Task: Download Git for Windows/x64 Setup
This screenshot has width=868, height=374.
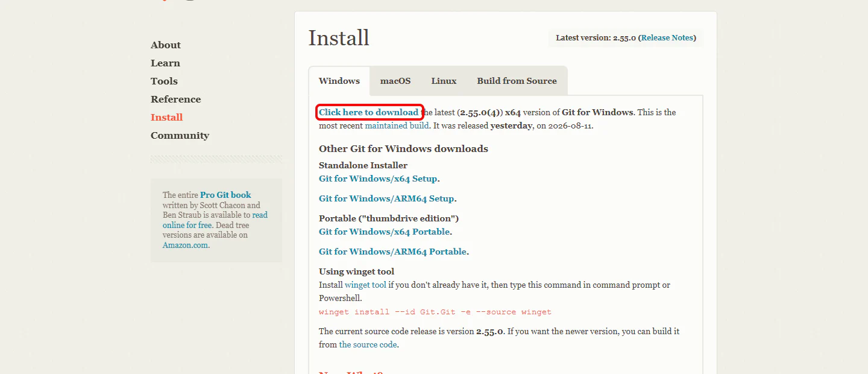Action: coord(378,179)
